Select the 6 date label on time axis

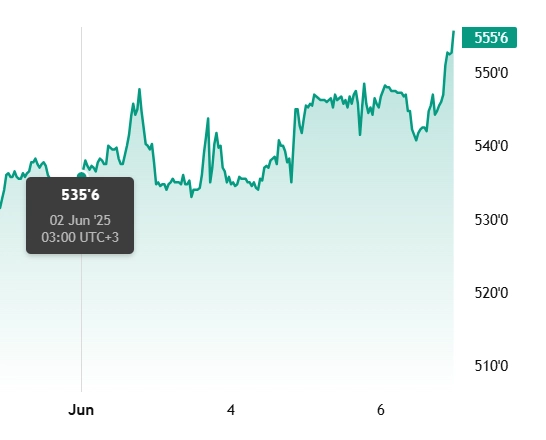click(381, 410)
